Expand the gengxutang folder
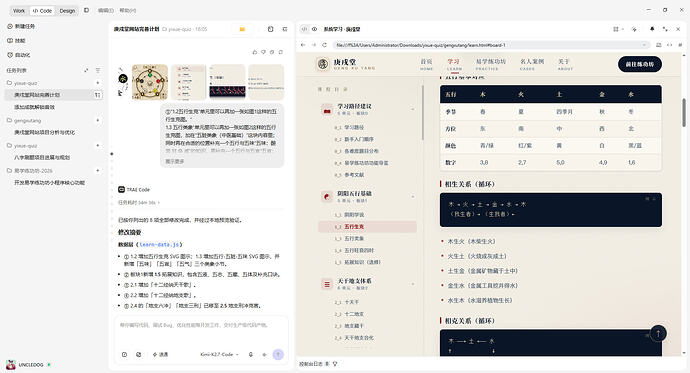This screenshot has height=373, width=690. (x=24, y=120)
